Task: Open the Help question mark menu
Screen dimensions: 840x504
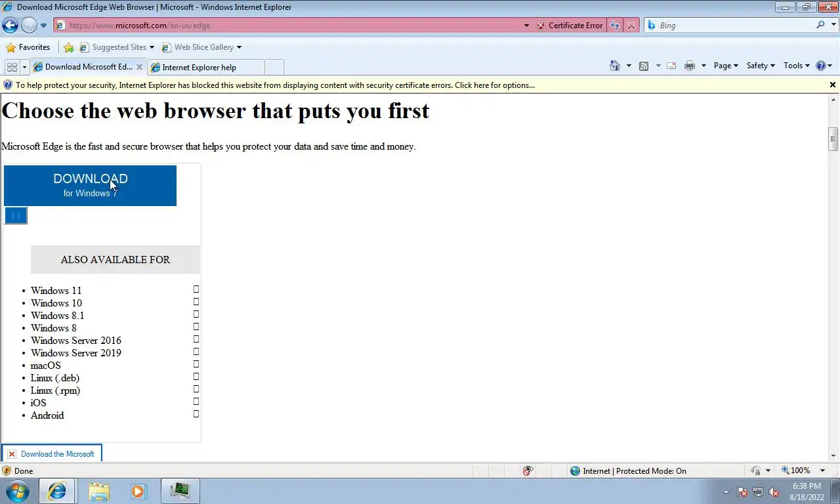Action: click(824, 66)
